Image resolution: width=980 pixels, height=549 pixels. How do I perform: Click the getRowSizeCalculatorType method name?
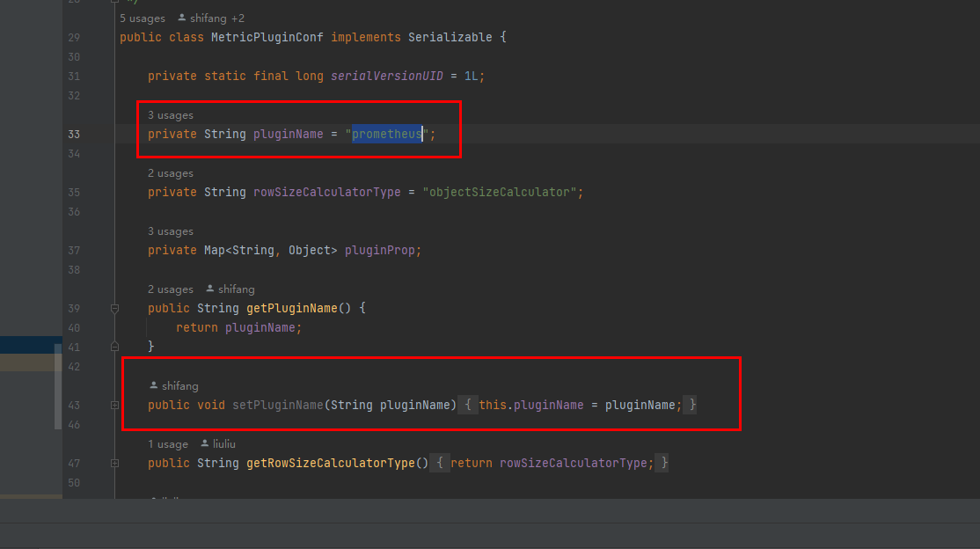pyautogui.click(x=331, y=464)
